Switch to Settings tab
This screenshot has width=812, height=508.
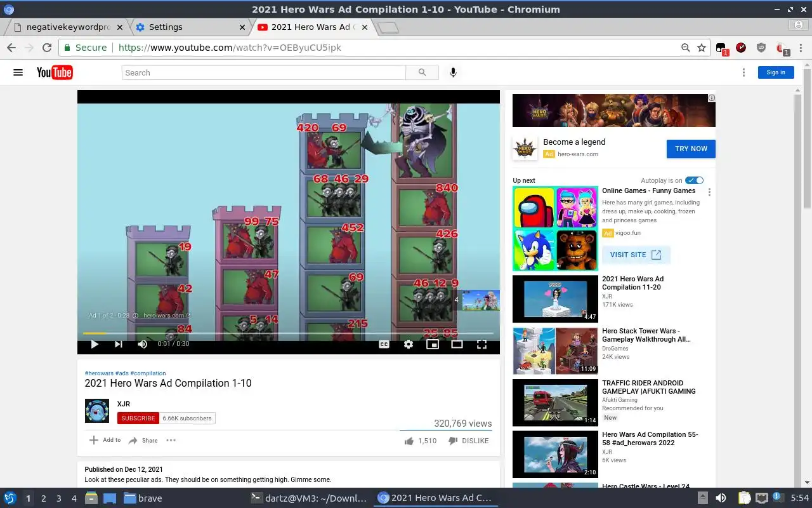[190, 27]
